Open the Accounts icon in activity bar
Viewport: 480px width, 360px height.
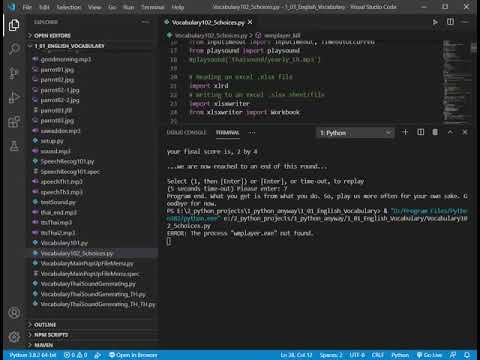14,313
